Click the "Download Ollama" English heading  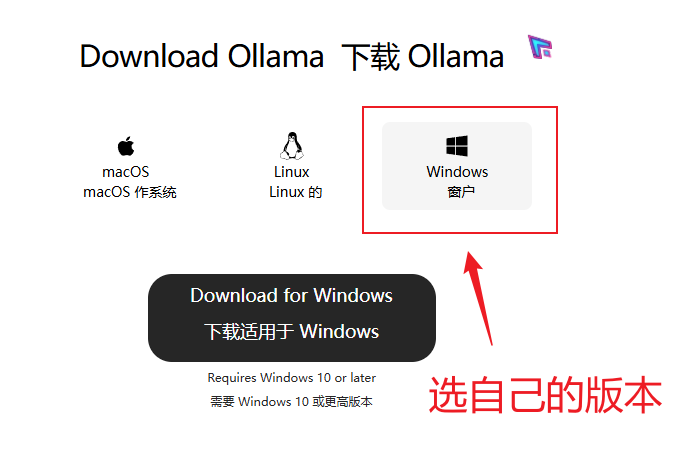tap(202, 56)
